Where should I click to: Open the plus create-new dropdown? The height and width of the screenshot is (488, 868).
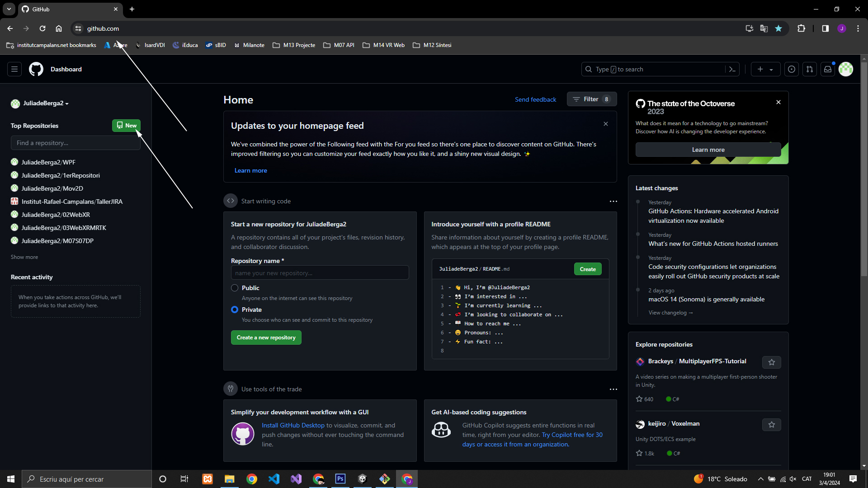pyautogui.click(x=765, y=69)
